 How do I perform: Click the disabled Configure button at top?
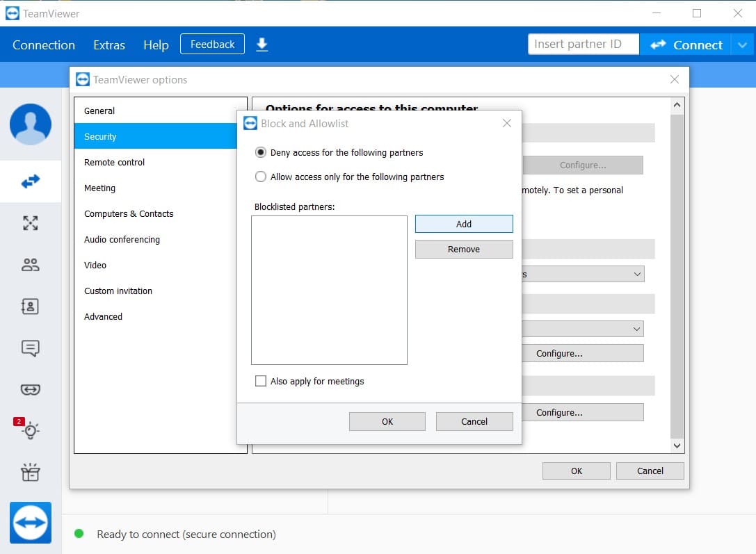(x=583, y=165)
